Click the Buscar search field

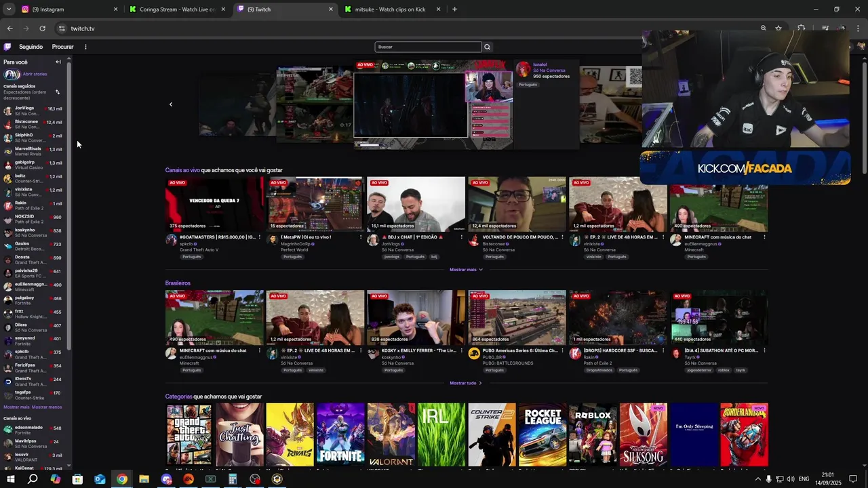coord(428,47)
